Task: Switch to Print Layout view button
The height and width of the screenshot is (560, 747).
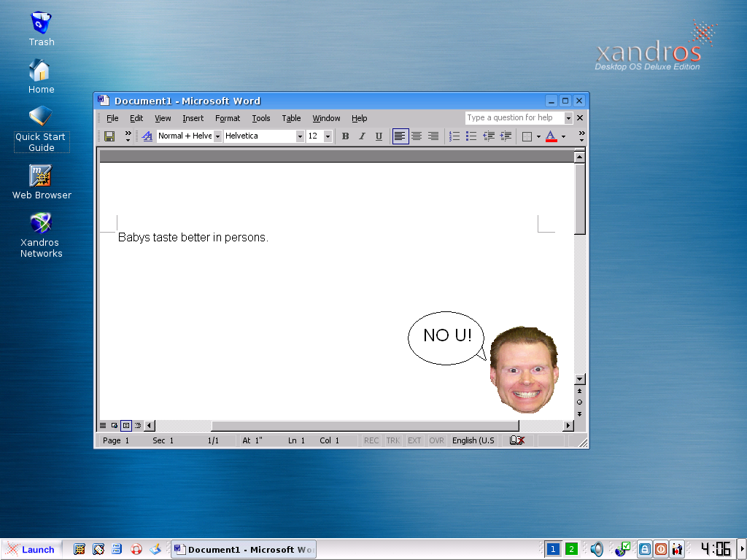Action: 125,425
